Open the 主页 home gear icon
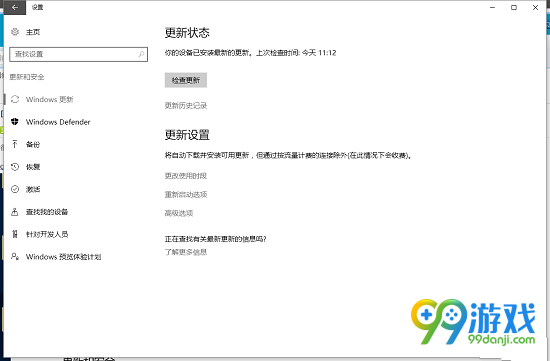550x361 pixels. click(x=15, y=32)
